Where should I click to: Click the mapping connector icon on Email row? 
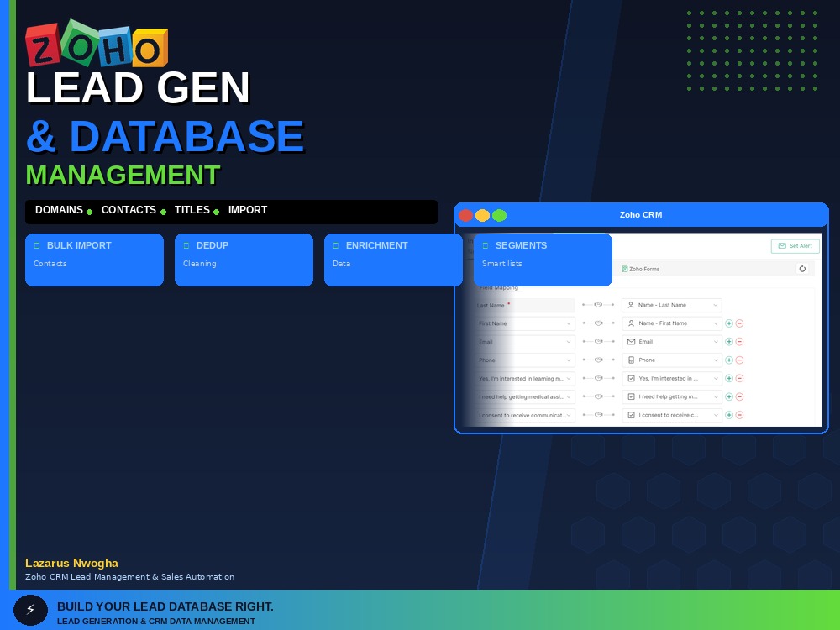point(598,341)
